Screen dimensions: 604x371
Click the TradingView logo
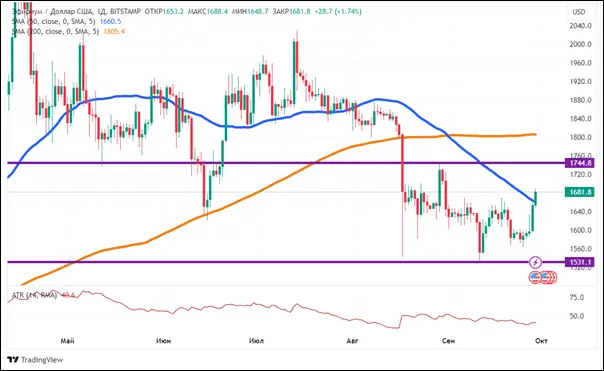click(35, 360)
